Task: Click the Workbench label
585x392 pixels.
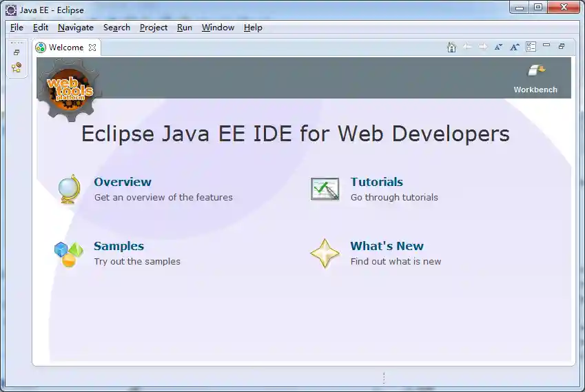Action: click(535, 90)
